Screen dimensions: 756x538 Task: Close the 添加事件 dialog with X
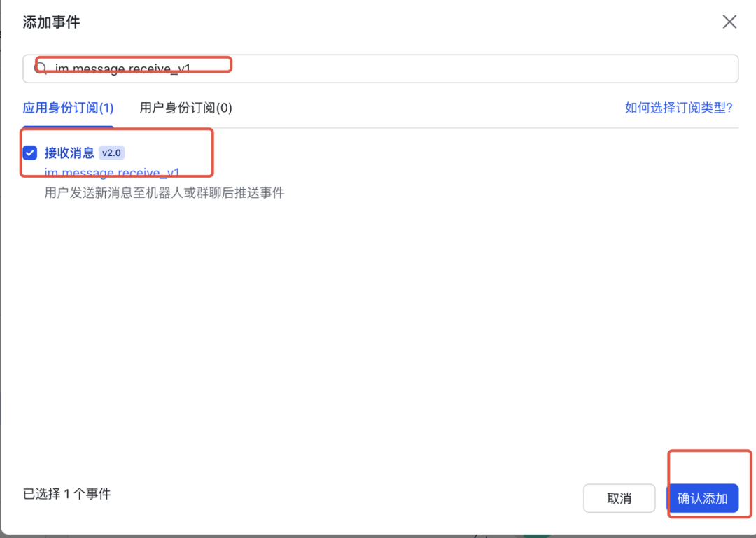729,22
